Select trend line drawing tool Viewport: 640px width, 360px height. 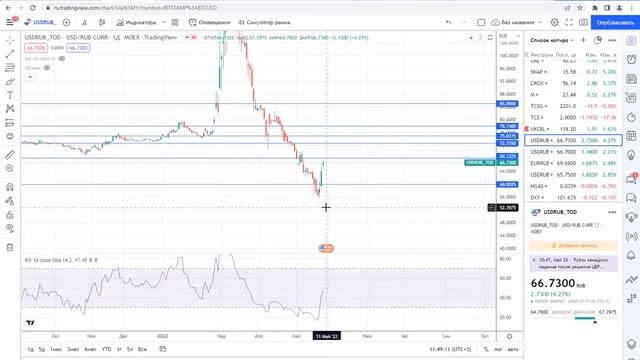coord(10,53)
